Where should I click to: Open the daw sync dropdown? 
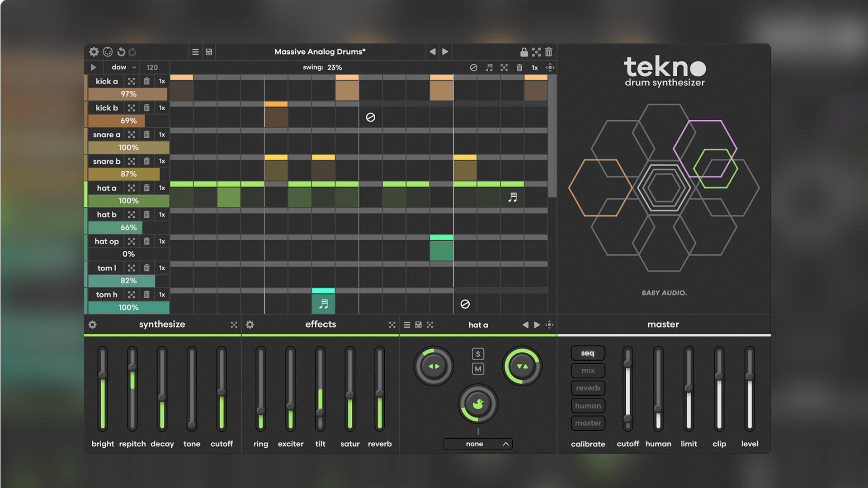tap(121, 67)
